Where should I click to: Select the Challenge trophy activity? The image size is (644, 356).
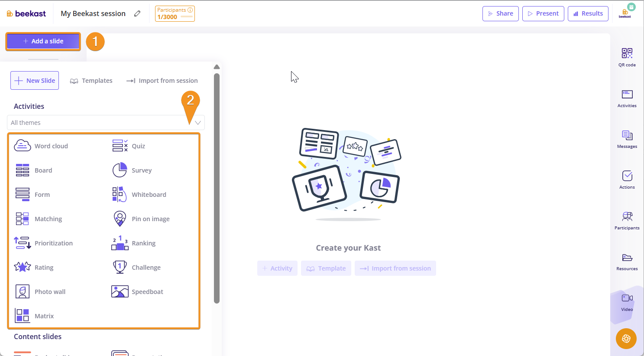point(120,267)
